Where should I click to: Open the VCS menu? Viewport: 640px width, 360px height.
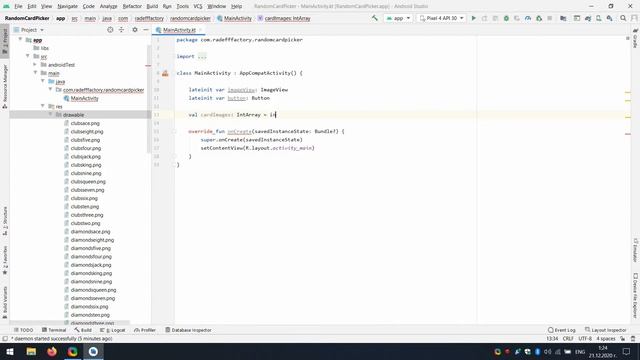(198, 6)
